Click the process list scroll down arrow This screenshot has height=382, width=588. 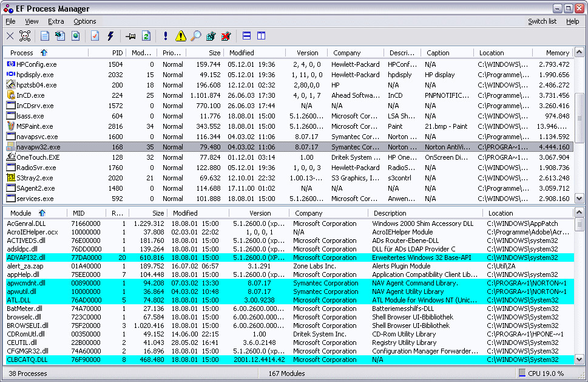(x=580, y=199)
